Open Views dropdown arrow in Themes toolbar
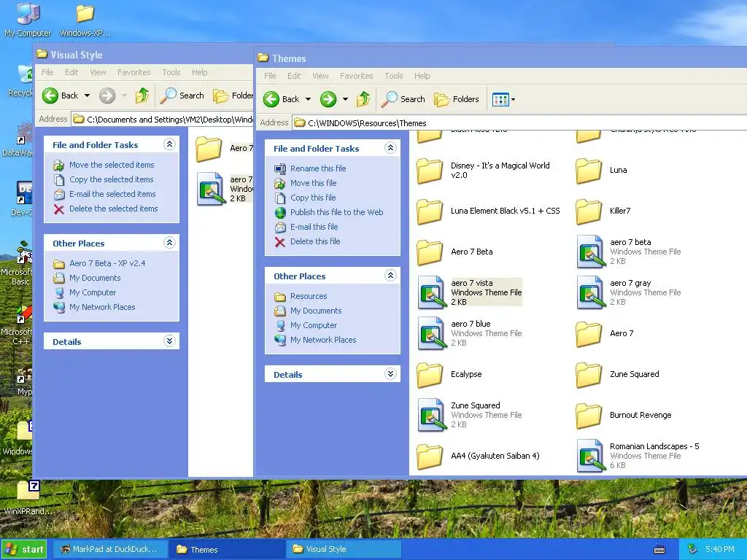This screenshot has width=747, height=560. coord(513,100)
